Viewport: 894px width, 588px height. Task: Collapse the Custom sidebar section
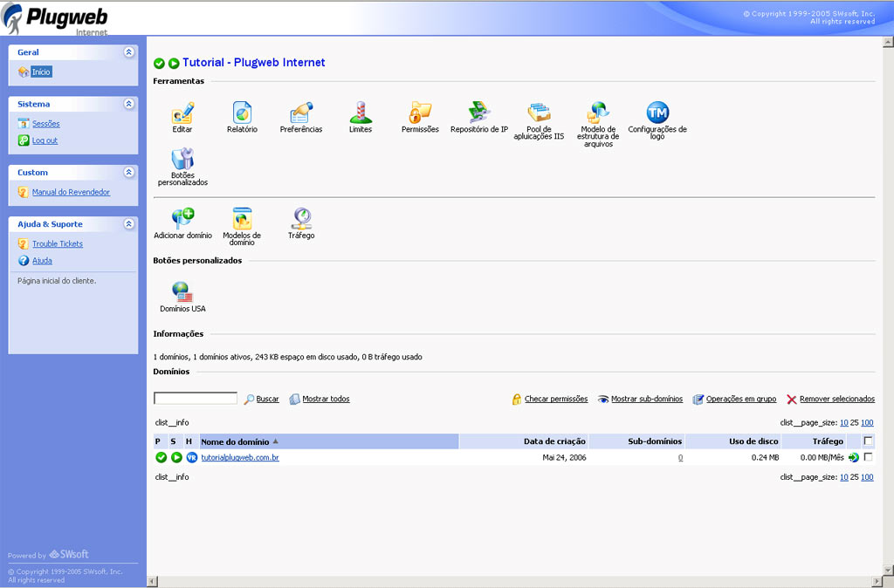pyautogui.click(x=129, y=172)
